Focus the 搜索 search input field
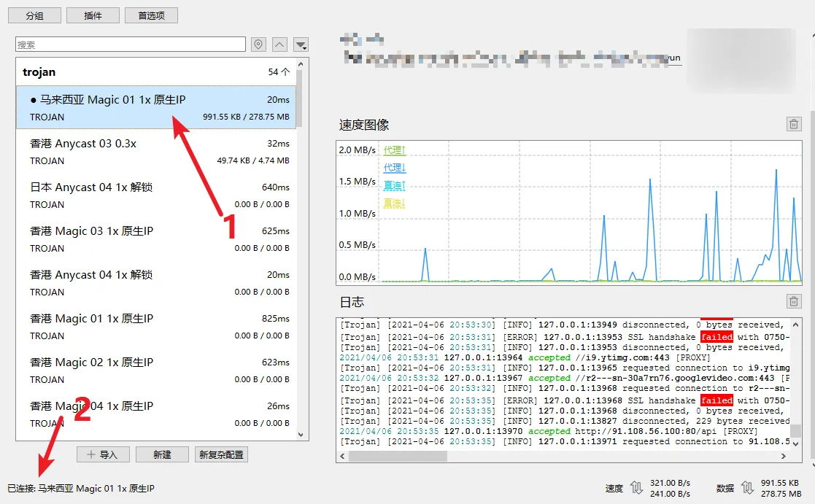815x504 pixels. pyautogui.click(x=131, y=45)
